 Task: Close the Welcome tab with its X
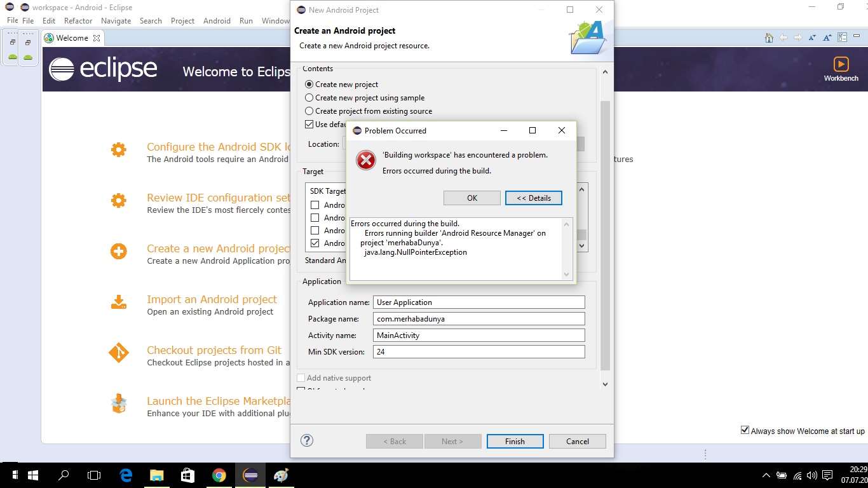(97, 38)
